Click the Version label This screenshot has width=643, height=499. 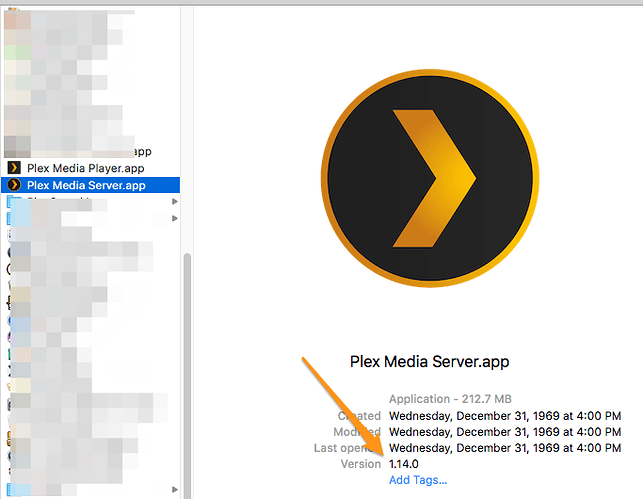[x=360, y=464]
